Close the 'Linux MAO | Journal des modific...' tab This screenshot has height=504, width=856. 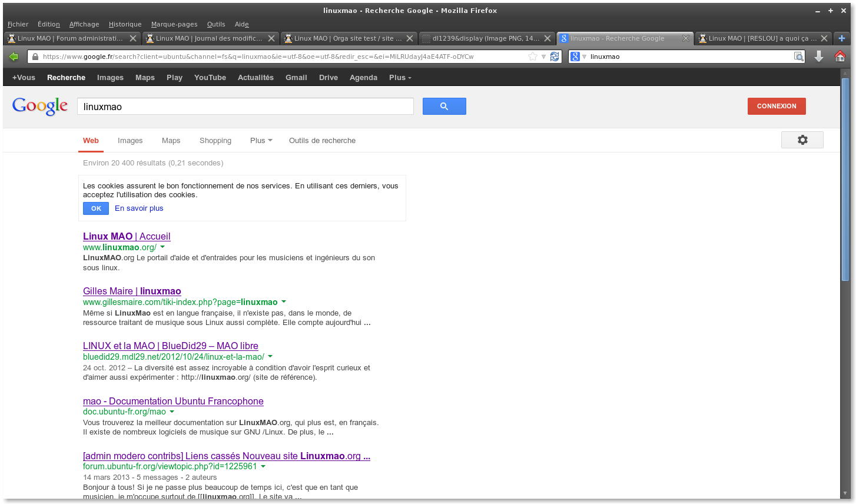pyautogui.click(x=271, y=38)
